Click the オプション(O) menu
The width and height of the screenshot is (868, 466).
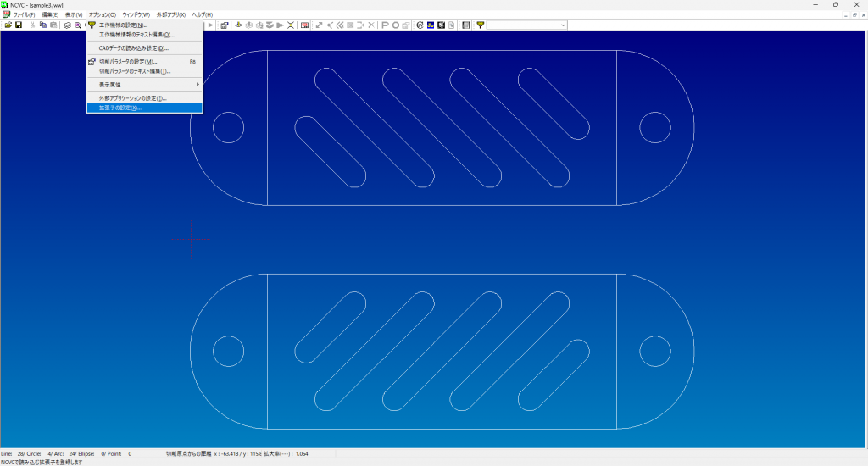(103, 15)
